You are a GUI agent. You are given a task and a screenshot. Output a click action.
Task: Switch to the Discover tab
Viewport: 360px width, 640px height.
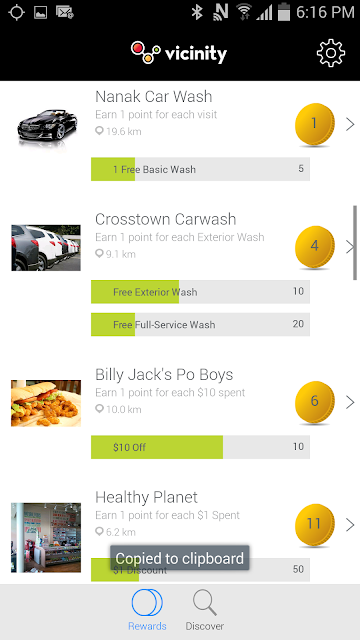pos(205,610)
